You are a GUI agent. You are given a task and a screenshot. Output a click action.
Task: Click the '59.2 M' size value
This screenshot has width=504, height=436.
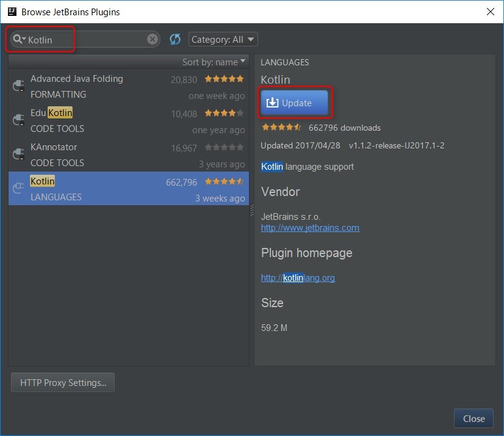pyautogui.click(x=274, y=327)
